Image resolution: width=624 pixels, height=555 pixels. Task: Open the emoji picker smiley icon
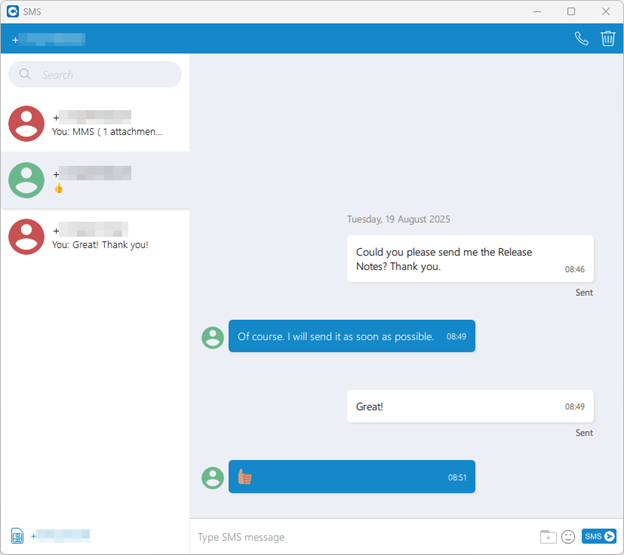click(x=568, y=537)
